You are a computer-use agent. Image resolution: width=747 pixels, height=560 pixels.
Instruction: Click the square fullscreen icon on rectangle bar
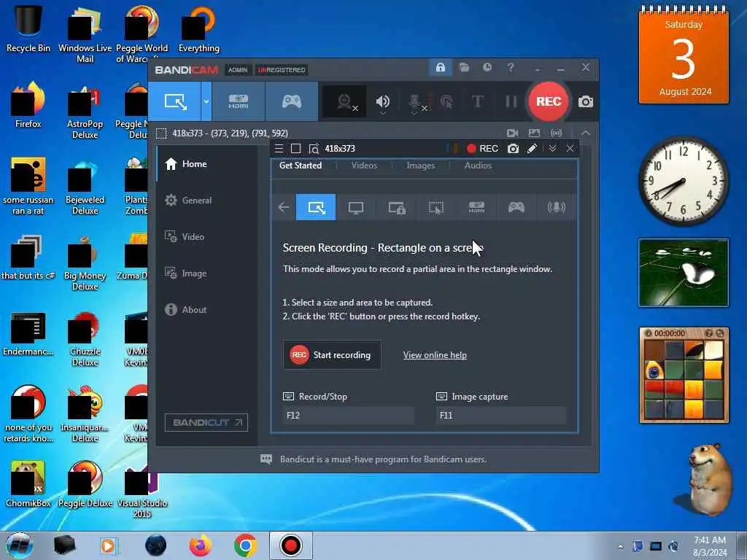tap(296, 149)
